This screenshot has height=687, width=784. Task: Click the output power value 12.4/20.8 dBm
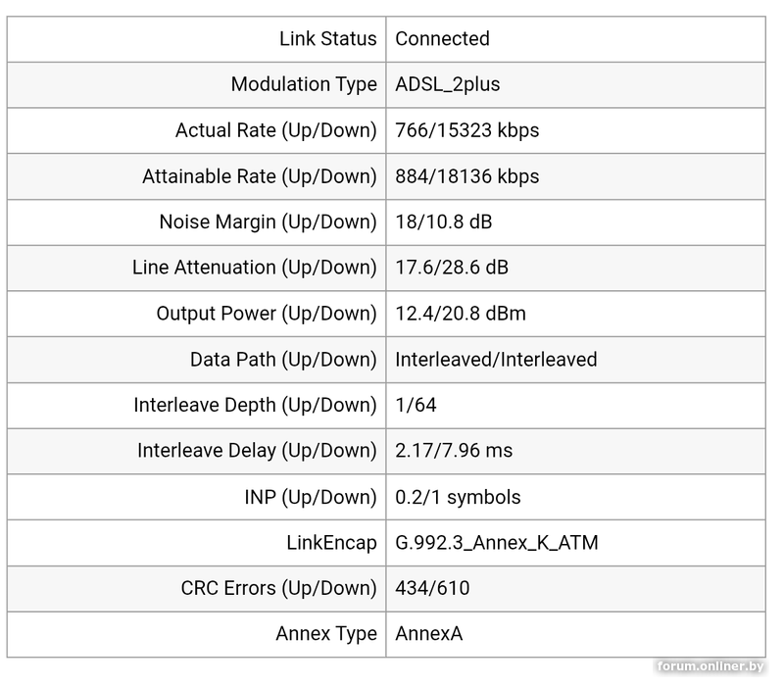pos(460,314)
